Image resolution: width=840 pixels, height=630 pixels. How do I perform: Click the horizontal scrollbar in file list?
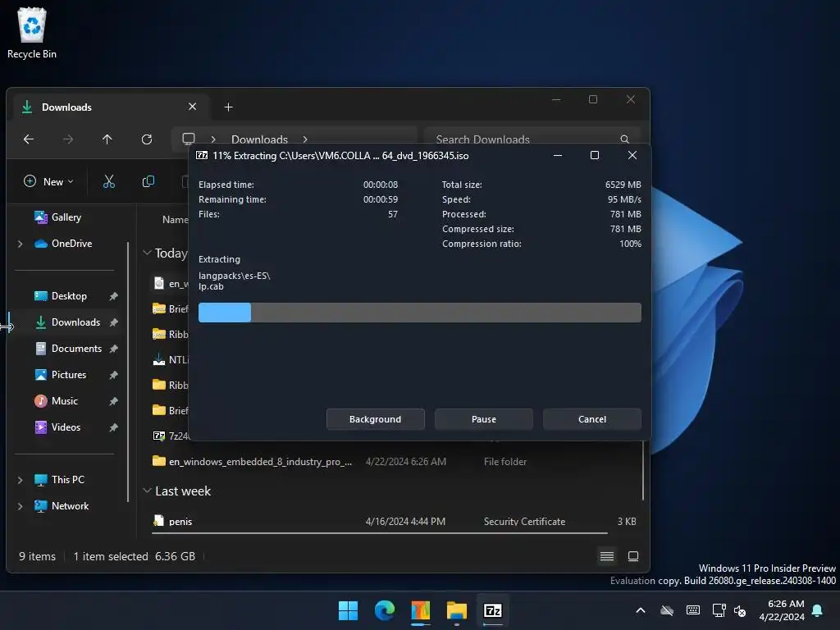(379, 533)
